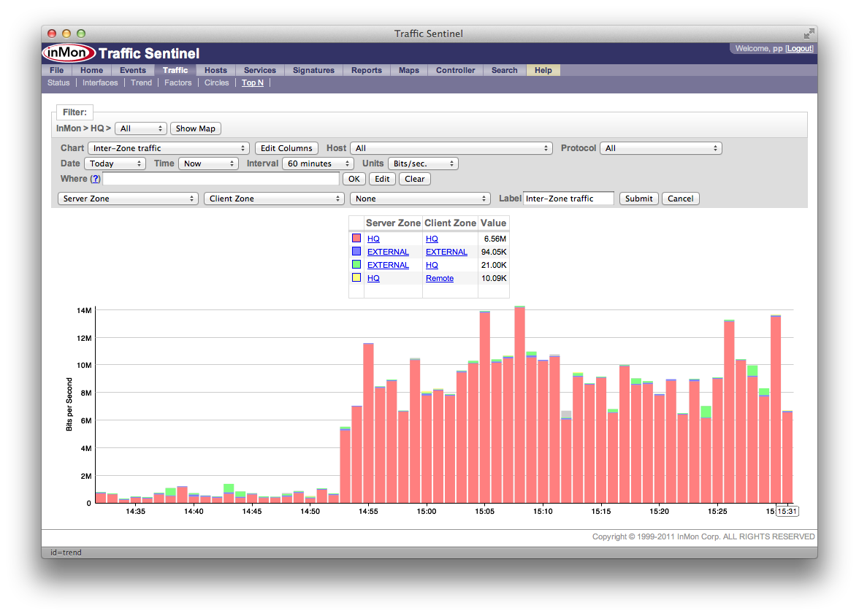Click the Edit Columns button
This screenshot has width=859, height=616.
[x=286, y=148]
